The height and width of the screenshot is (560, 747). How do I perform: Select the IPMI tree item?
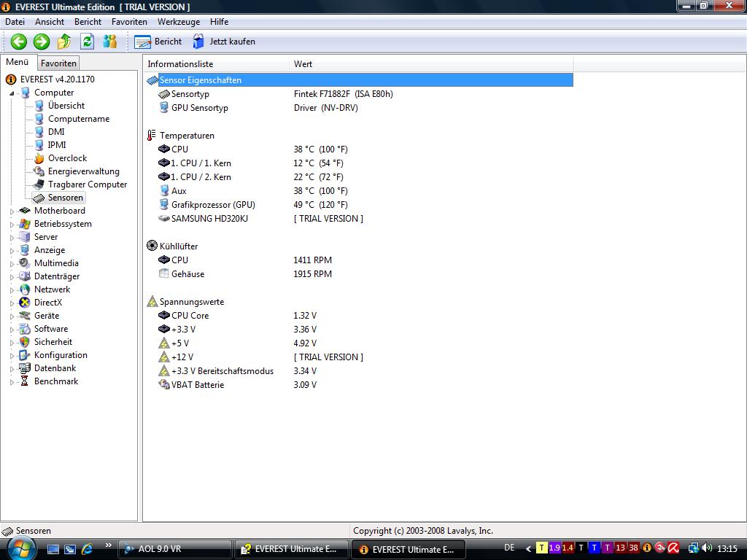point(57,145)
